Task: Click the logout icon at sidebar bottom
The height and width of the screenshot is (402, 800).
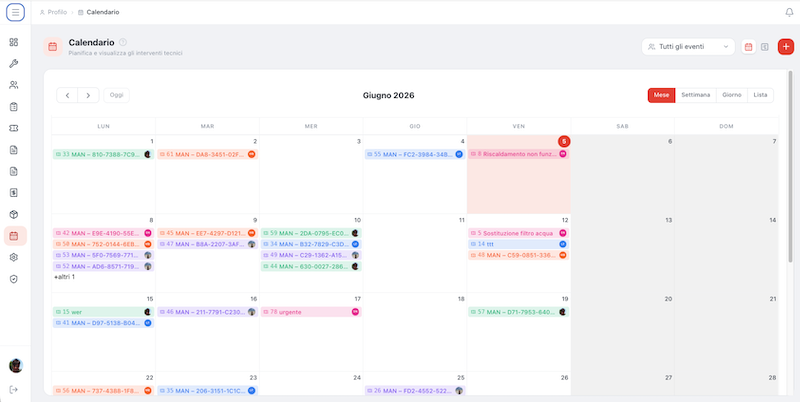Action: pos(14,389)
